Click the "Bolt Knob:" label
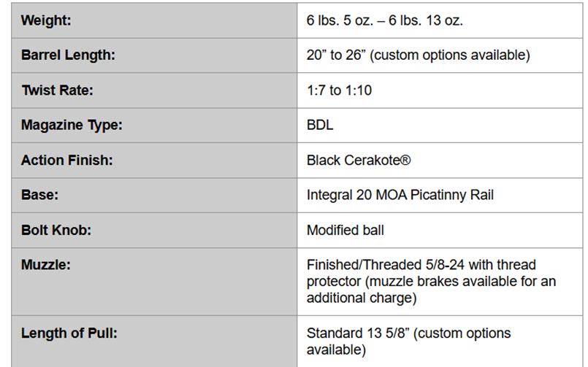Image resolution: width=588 pixels, height=367 pixels. [57, 231]
